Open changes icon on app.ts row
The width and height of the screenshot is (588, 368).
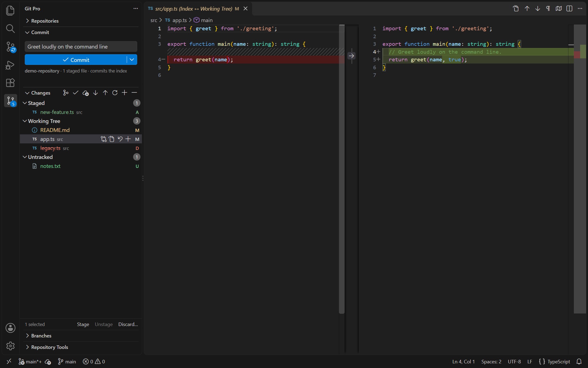click(103, 139)
